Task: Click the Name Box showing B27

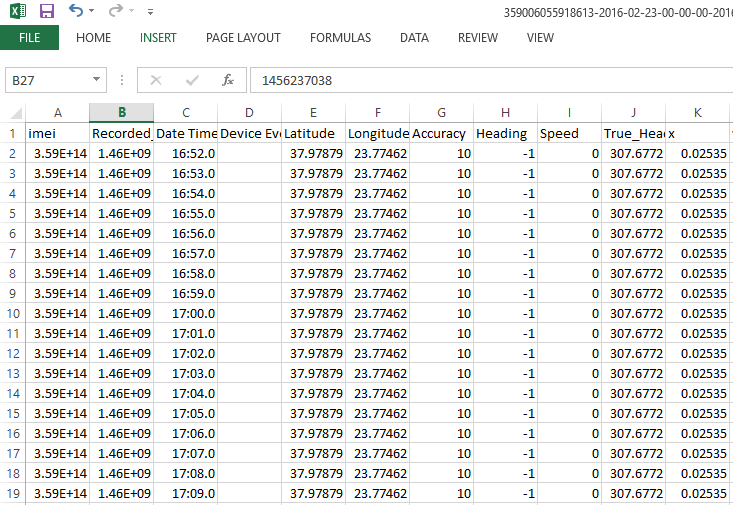Action: 48,80
